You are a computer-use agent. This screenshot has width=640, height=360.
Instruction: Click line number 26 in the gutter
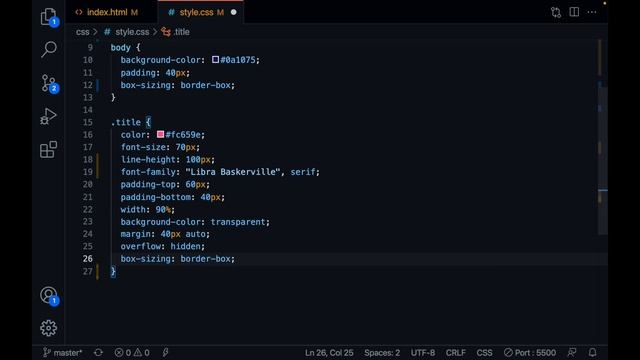tap(88, 258)
